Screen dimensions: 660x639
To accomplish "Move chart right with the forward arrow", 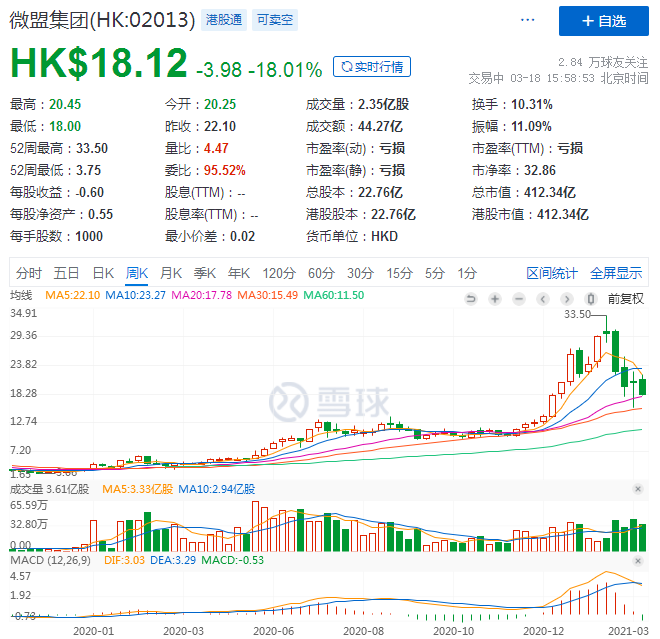I will [x=567, y=299].
